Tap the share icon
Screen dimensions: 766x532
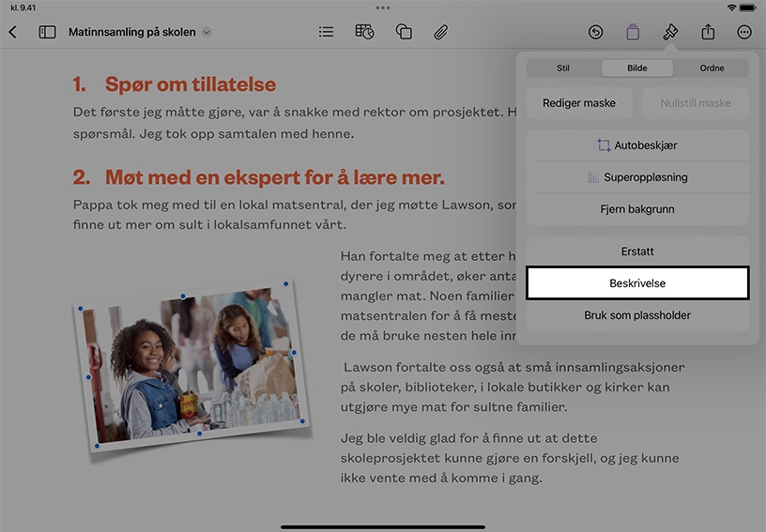[708, 32]
